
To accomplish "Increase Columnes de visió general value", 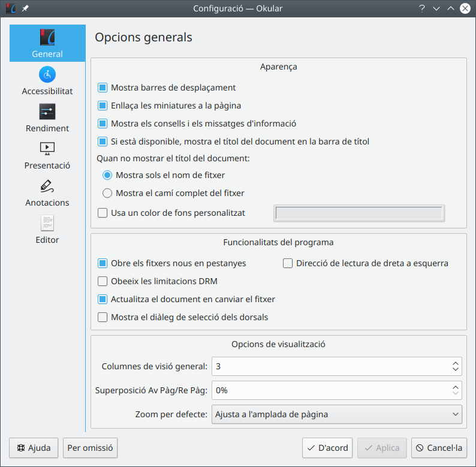I will coord(456,363).
